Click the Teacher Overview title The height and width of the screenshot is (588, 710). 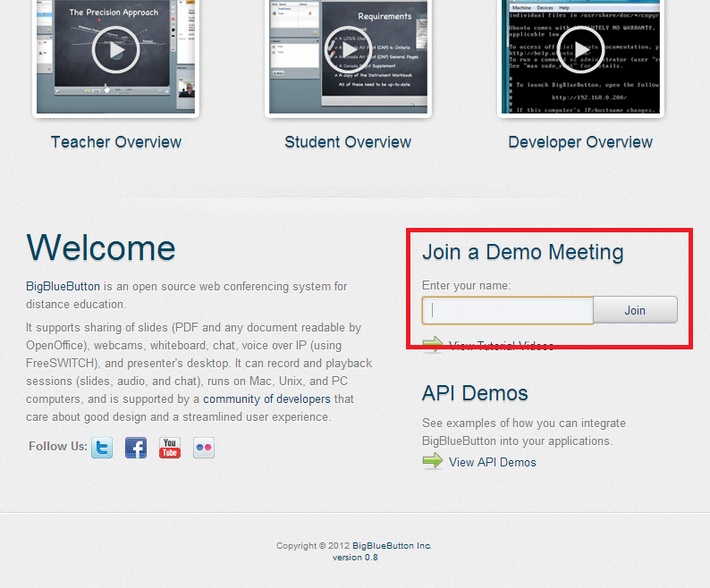pos(116,142)
